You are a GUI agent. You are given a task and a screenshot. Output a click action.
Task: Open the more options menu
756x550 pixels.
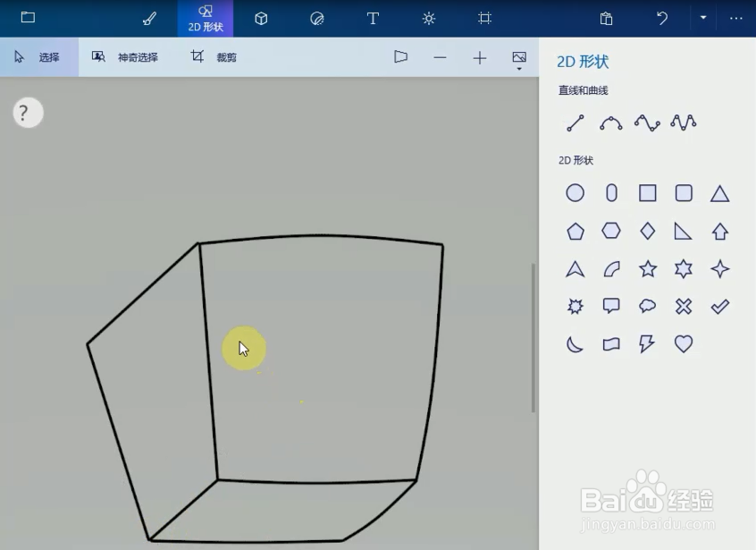click(737, 18)
